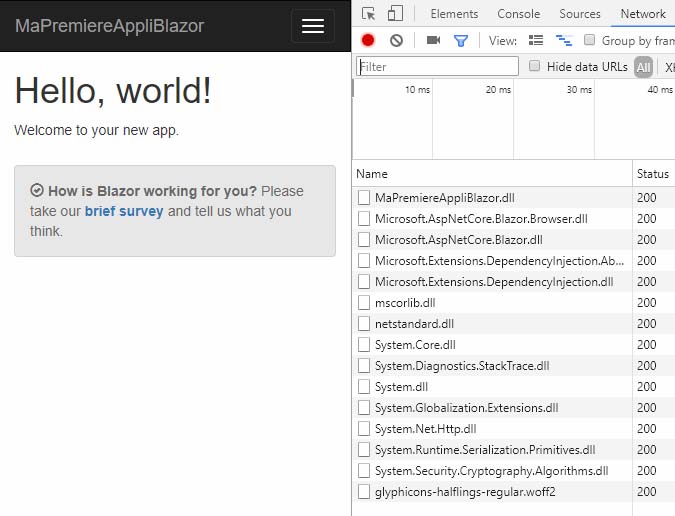Select the 20 ms timeline marker
Screen dimensions: 675x516
(x=498, y=90)
